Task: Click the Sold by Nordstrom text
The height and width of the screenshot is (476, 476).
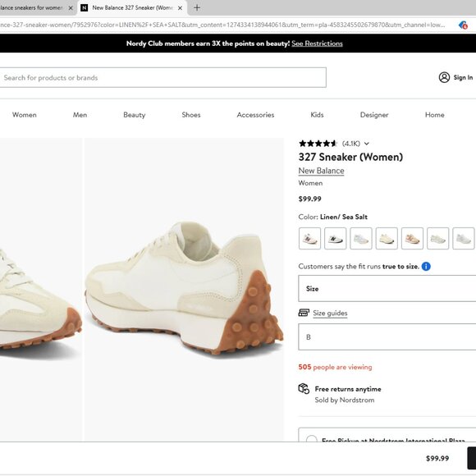Action: click(x=345, y=400)
